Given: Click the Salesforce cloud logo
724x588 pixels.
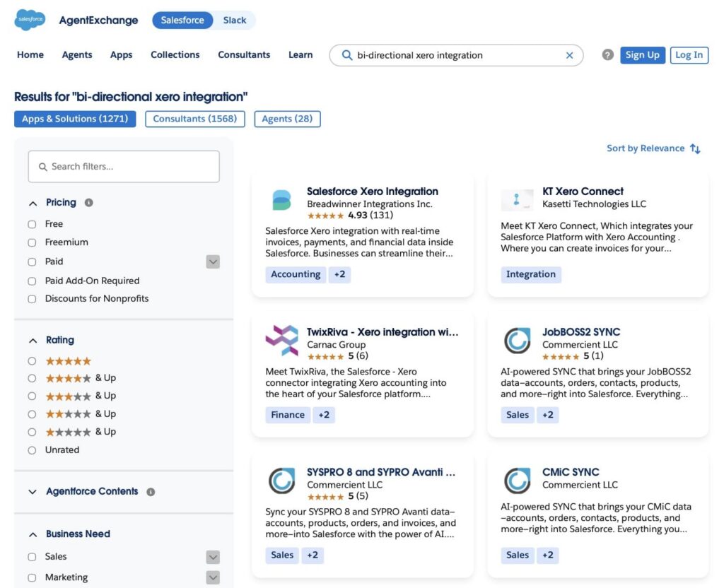Looking at the screenshot, I should pyautogui.click(x=30, y=20).
